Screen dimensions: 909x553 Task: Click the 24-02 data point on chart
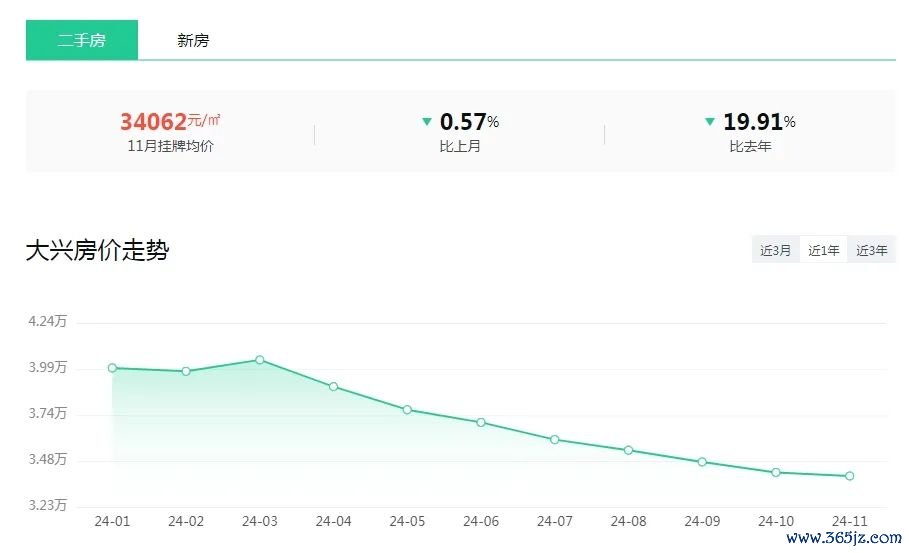[186, 371]
